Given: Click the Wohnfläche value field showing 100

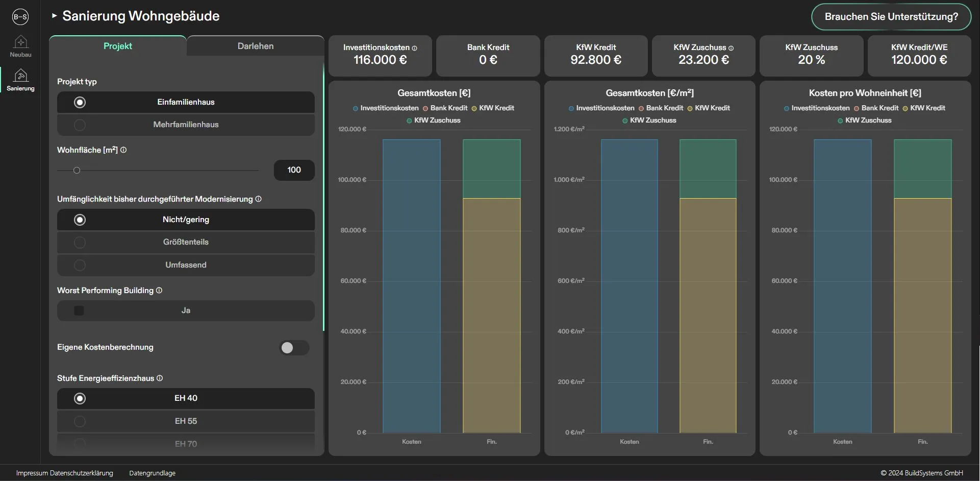Looking at the screenshot, I should tap(294, 170).
